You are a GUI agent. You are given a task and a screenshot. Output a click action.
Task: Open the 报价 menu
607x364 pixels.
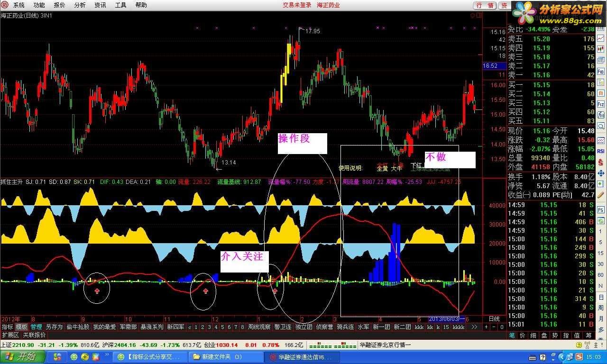tap(59, 5)
